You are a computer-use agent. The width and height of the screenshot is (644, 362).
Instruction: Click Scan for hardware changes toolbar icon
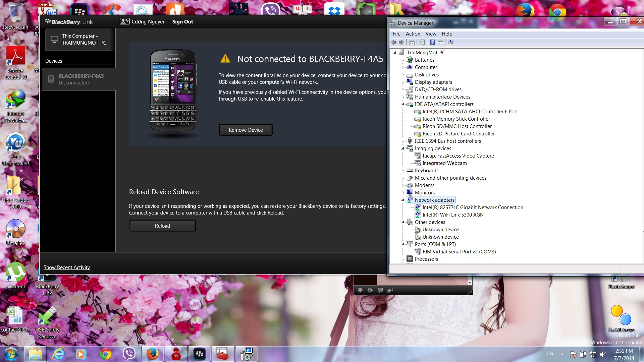pos(451,43)
